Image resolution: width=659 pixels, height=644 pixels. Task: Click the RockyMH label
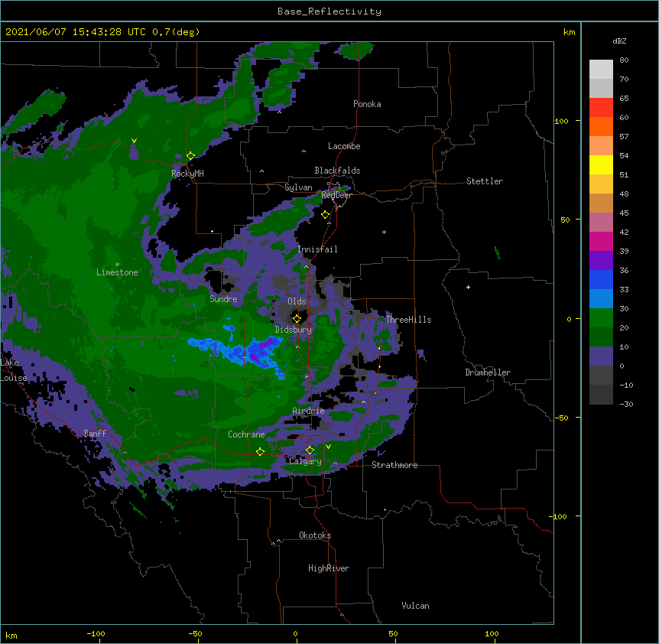click(187, 174)
